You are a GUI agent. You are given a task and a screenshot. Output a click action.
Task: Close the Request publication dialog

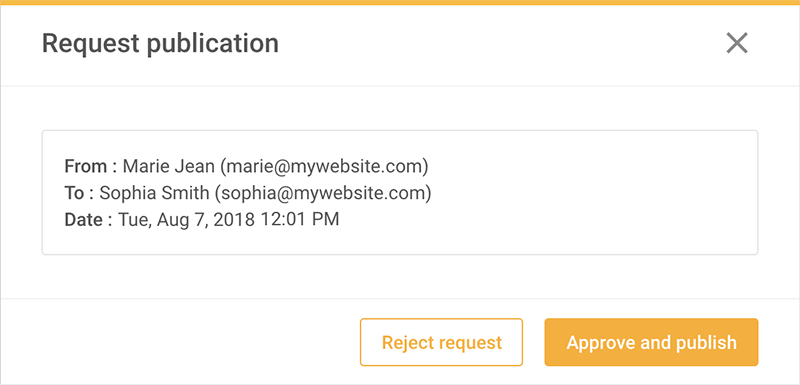pyautogui.click(x=737, y=43)
